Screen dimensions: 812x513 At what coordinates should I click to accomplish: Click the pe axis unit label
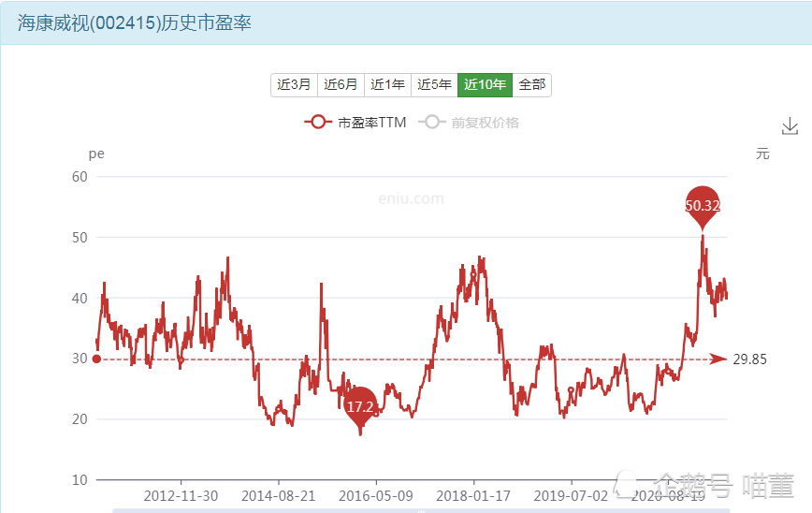point(96,154)
